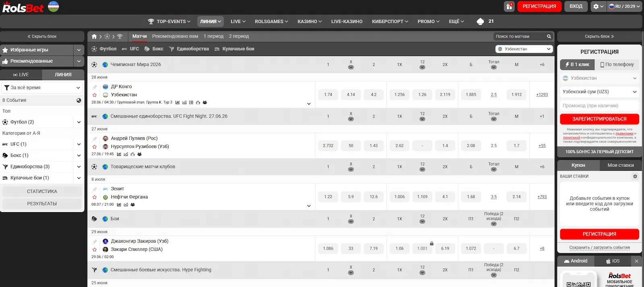This screenshot has width=644, height=287.
Task: Favorite the Джахонгир Закиров fight star
Action: pos(95,250)
